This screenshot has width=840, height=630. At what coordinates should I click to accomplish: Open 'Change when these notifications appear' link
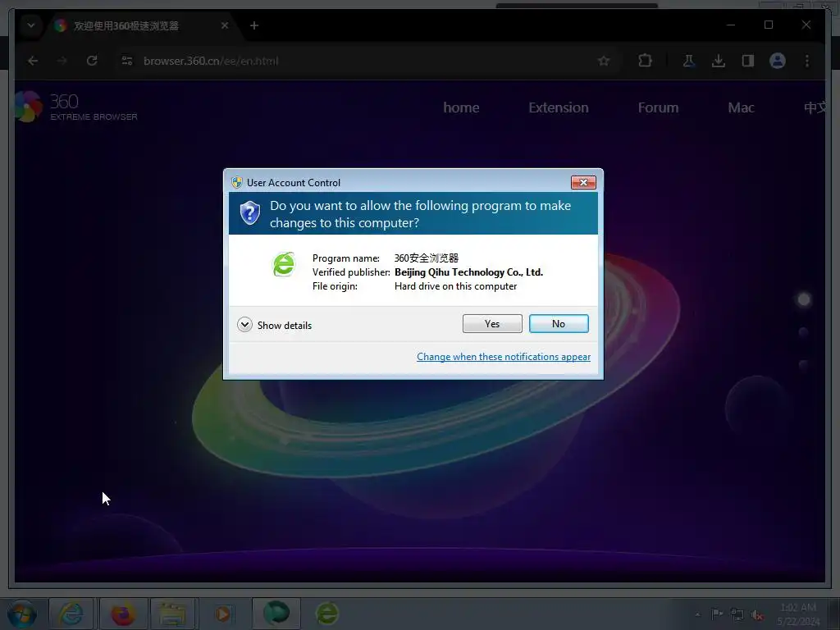pos(504,357)
